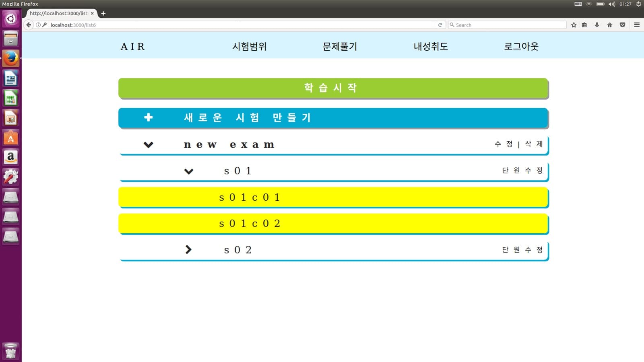This screenshot has height=362, width=644.
Task: Close the localhost:3000 tab
Action: 92,13
